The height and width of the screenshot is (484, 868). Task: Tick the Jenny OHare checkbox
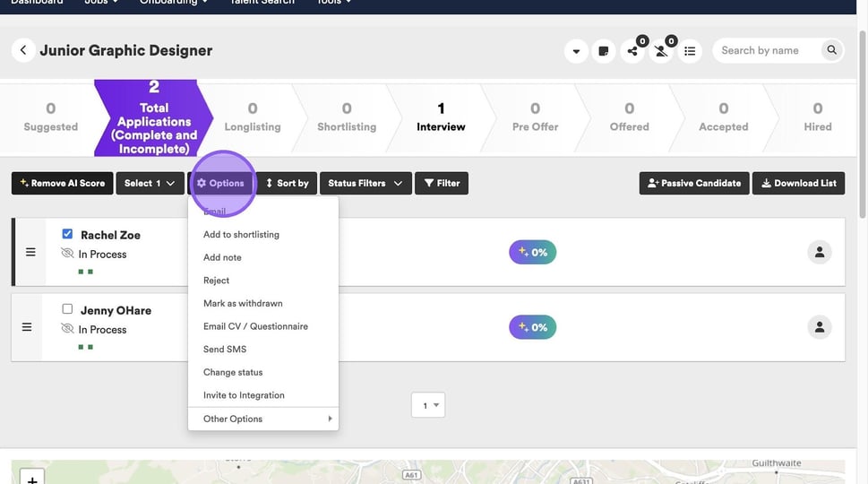[67, 309]
